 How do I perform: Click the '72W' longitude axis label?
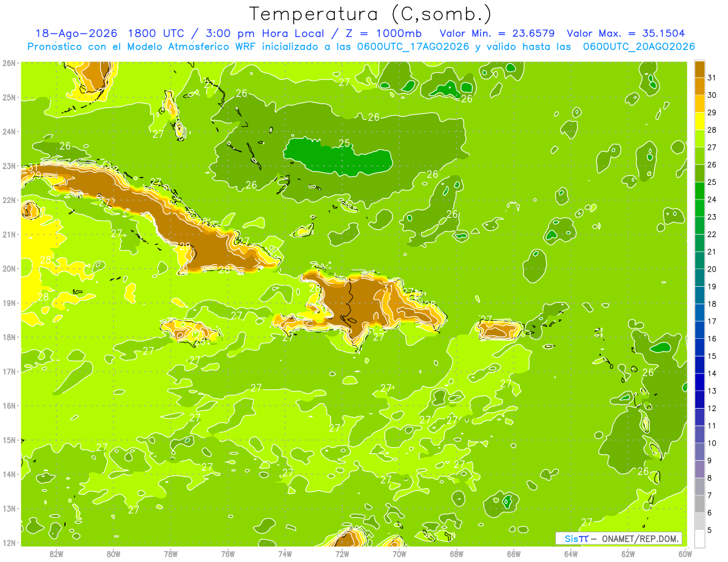342,553
